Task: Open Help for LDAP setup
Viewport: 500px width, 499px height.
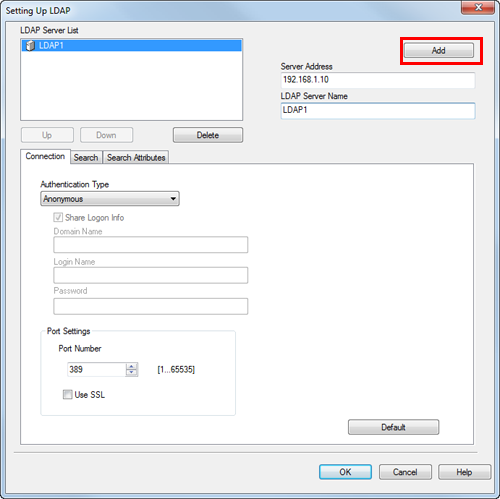Action: [x=464, y=472]
